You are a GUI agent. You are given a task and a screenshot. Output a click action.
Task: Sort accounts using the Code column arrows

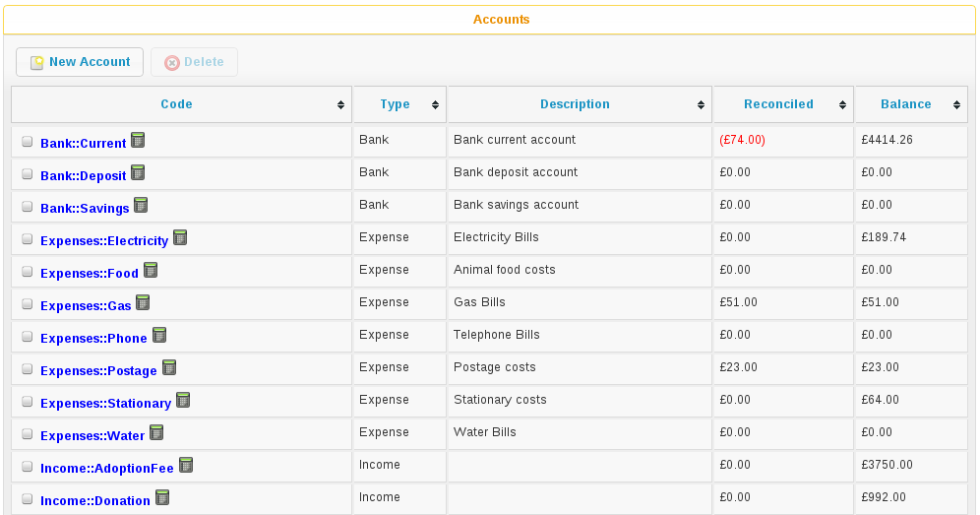340,105
